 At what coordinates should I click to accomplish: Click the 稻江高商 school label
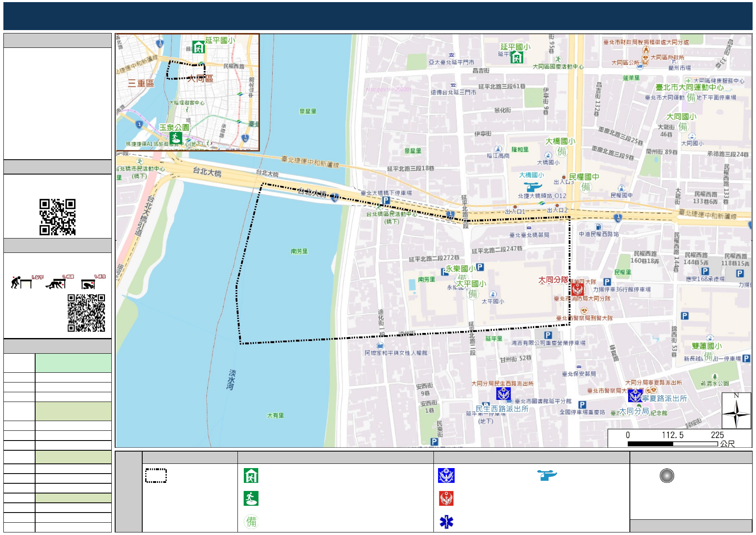click(x=498, y=156)
